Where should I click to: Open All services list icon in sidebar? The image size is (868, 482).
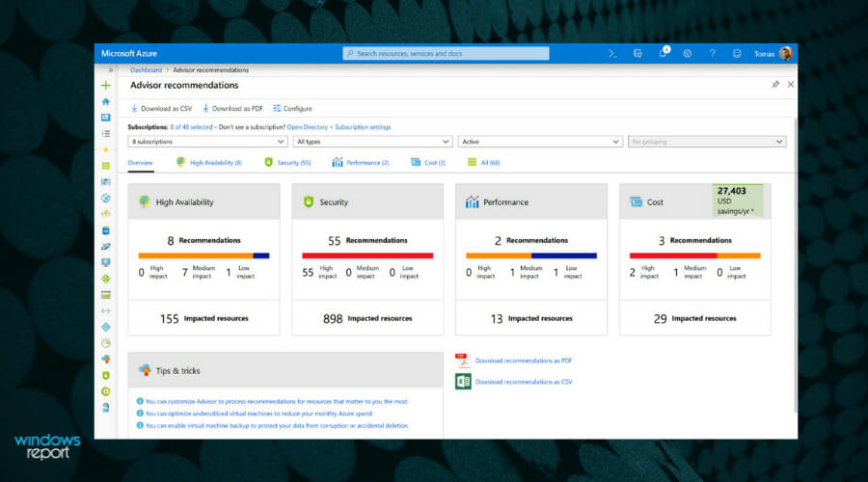(x=106, y=133)
